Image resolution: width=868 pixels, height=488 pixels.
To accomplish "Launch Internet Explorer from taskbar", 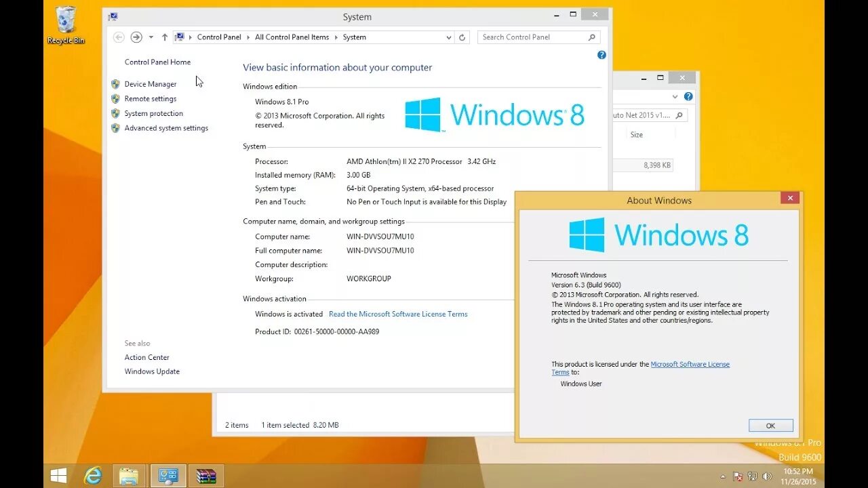I will click(x=93, y=476).
